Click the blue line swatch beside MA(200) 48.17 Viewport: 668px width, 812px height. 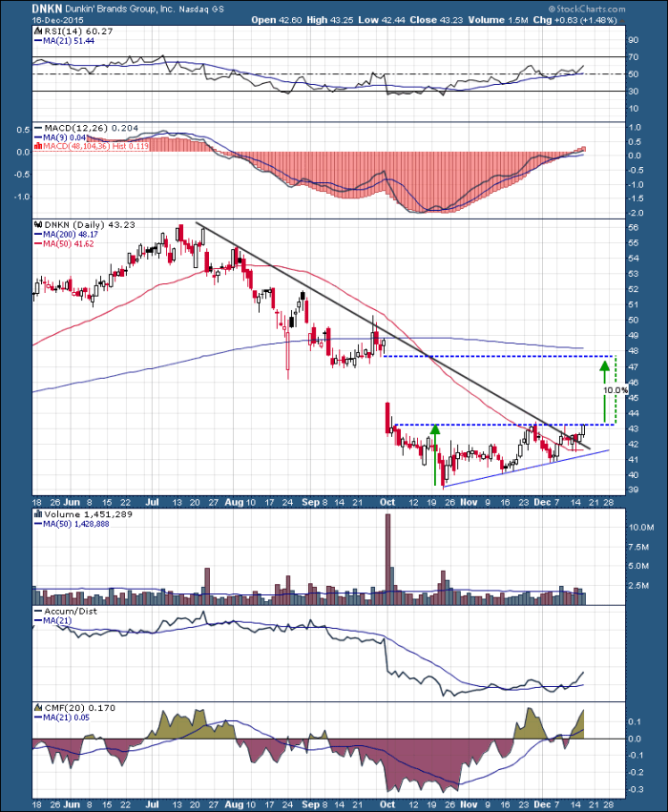click(x=38, y=235)
